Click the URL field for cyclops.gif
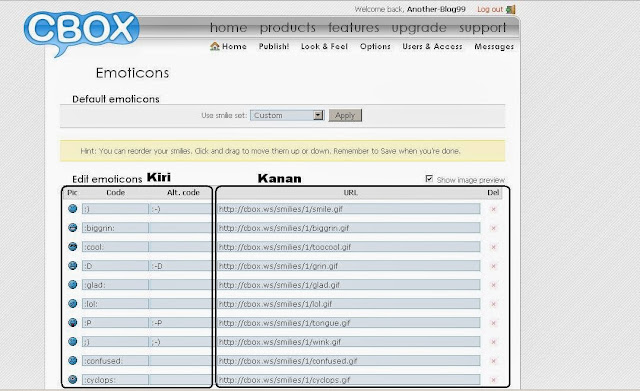Image resolution: width=640 pixels, height=391 pixels. (349, 380)
